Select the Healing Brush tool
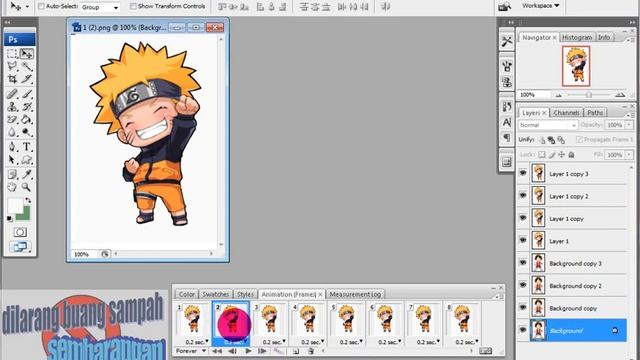Image resolution: width=640 pixels, height=360 pixels. [12, 94]
